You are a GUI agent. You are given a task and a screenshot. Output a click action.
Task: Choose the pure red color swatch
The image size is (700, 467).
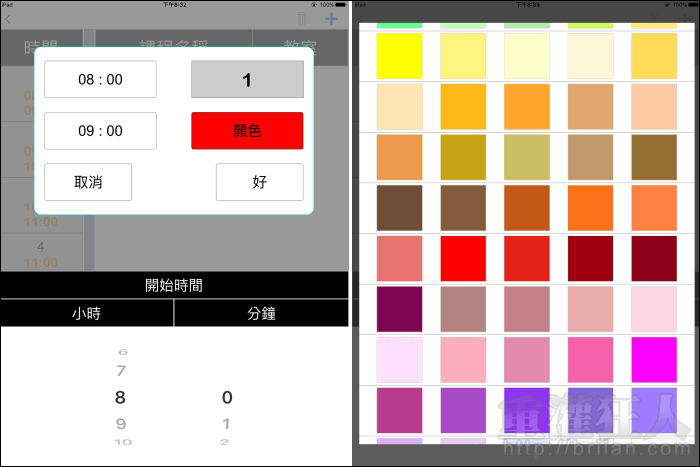(463, 259)
